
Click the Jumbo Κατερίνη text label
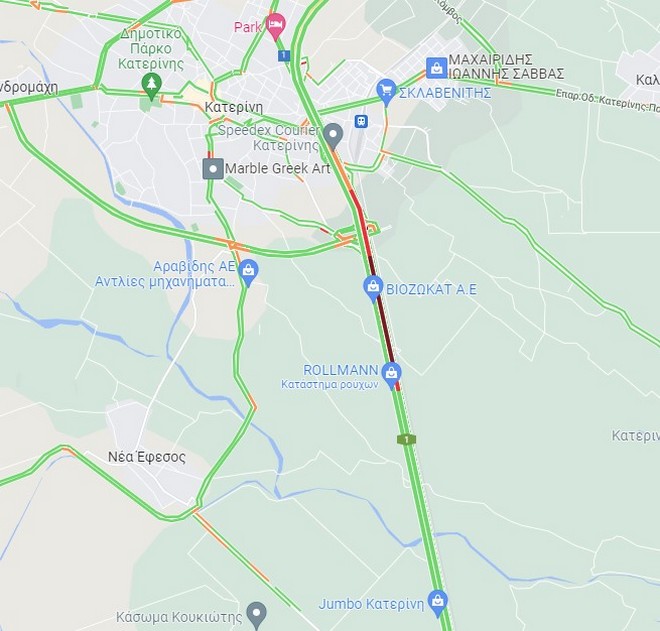tap(371, 604)
